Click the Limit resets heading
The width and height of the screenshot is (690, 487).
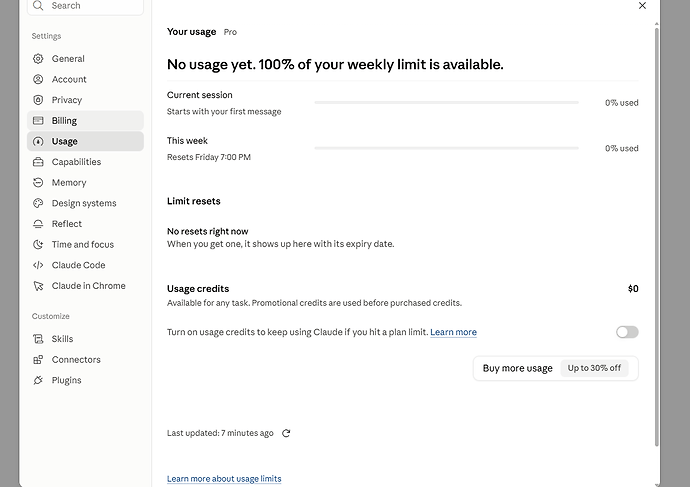(194, 201)
